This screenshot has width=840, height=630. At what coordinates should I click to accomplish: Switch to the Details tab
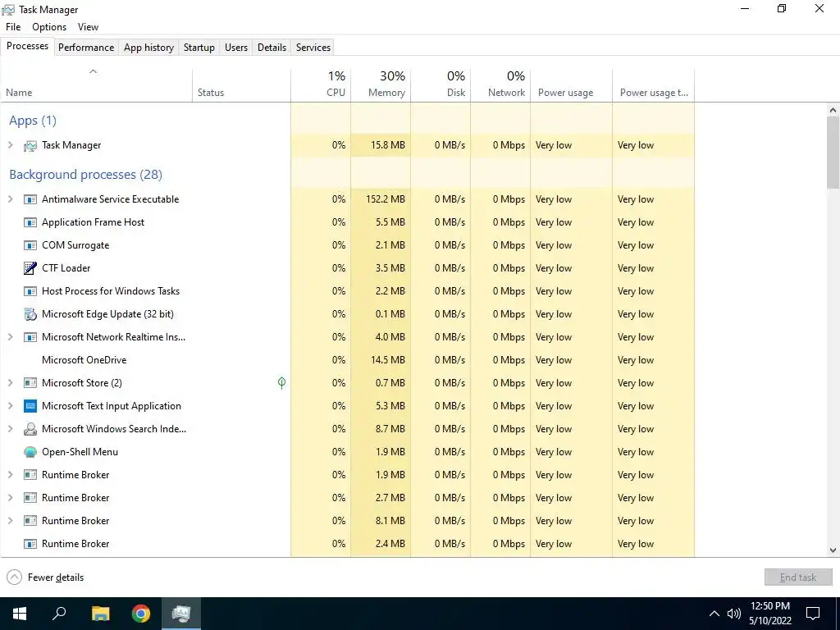(272, 47)
